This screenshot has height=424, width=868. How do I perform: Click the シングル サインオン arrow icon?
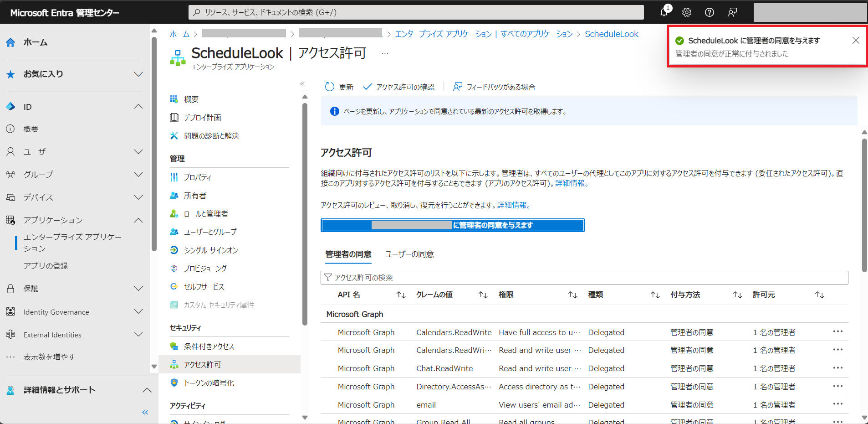(174, 250)
